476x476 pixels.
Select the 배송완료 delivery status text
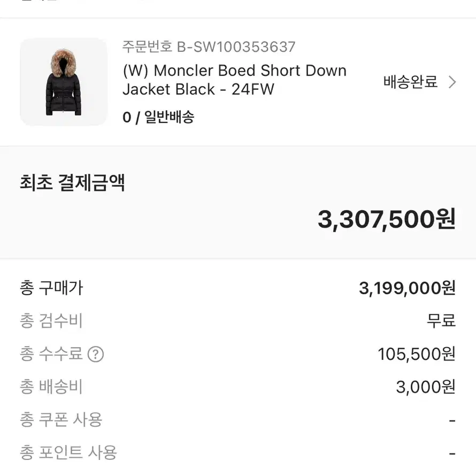[x=410, y=82]
